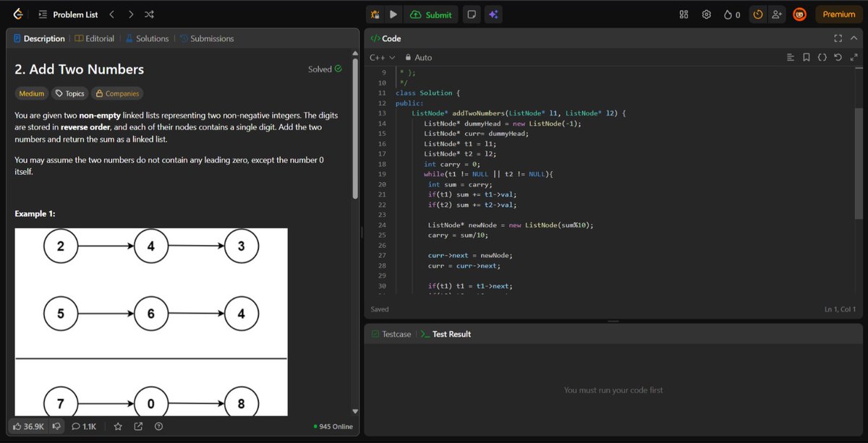
Task: Pick a random problem with shuffle icon
Action: click(148, 14)
